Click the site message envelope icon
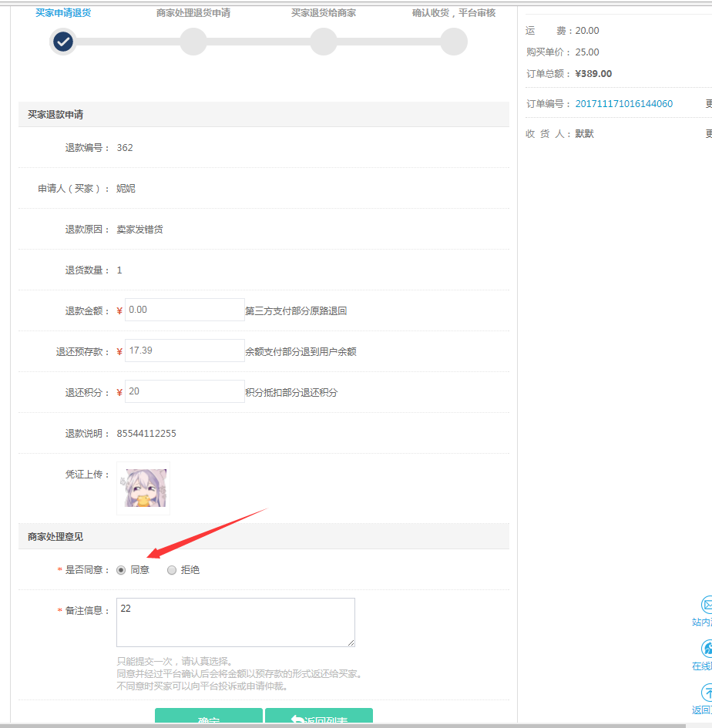The width and height of the screenshot is (712, 728). pos(707,605)
